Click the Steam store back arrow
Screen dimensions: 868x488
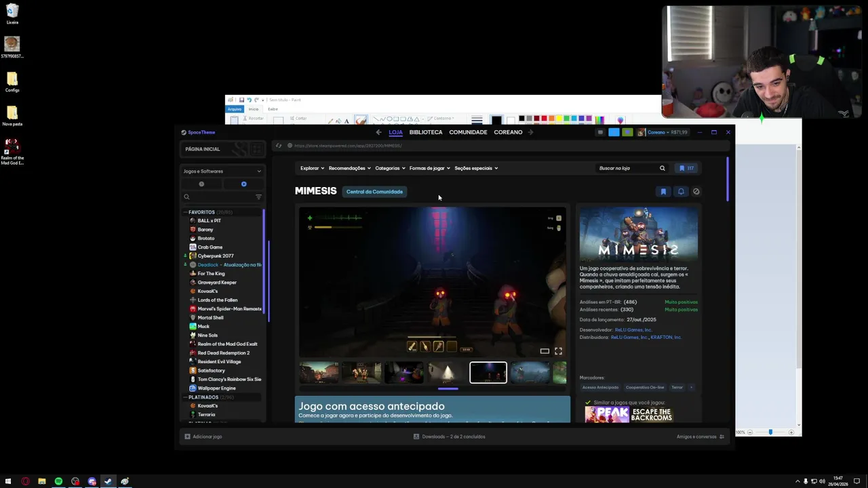[378, 132]
